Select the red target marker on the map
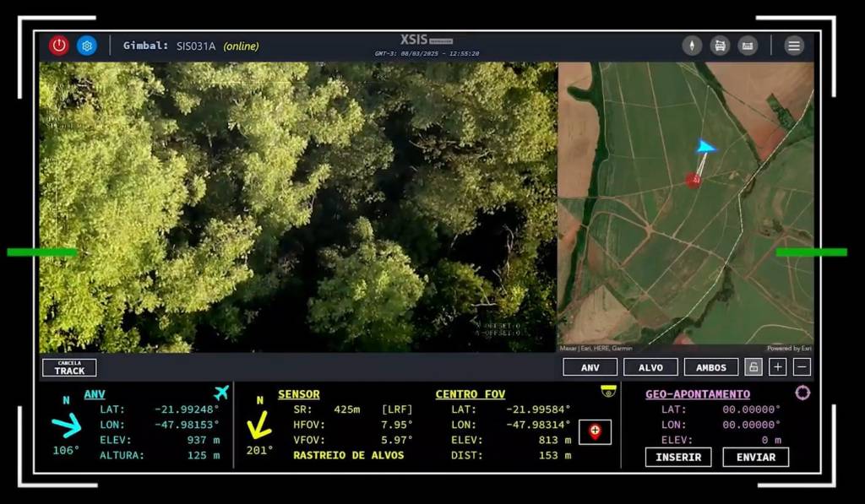This screenshot has width=865, height=504. [693, 179]
